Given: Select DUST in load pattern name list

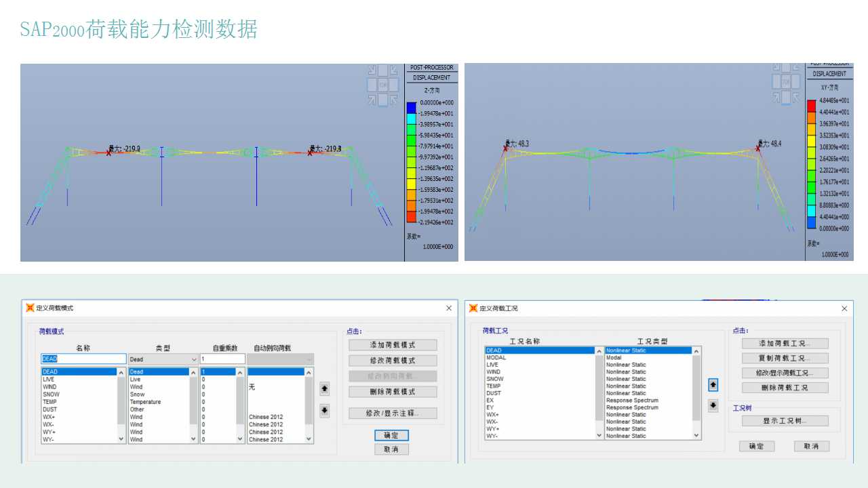Looking at the screenshot, I should 79,409.
